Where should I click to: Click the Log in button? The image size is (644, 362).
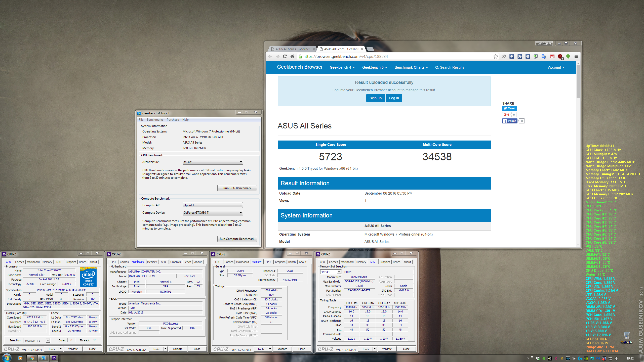(394, 98)
